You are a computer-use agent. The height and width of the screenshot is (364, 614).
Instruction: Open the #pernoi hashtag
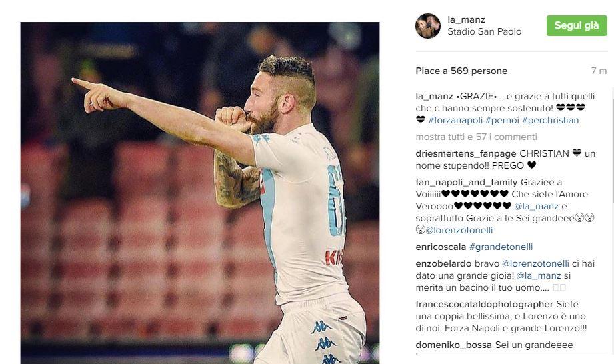502,121
